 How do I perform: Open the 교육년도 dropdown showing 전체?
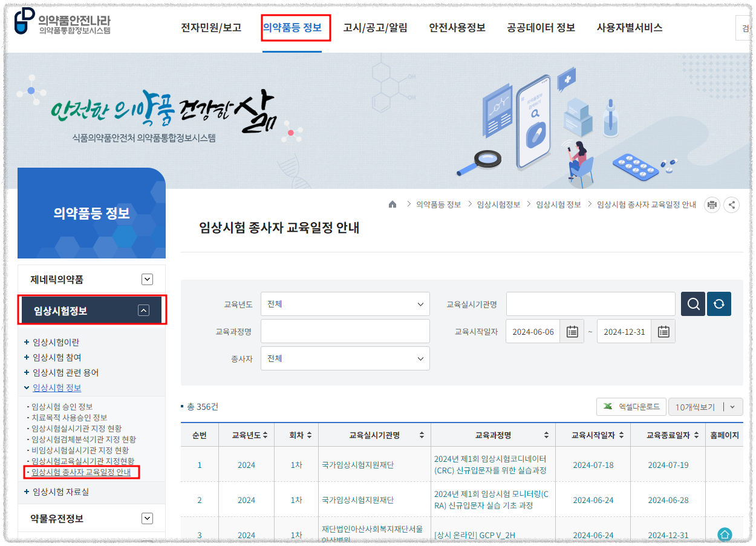(x=345, y=304)
